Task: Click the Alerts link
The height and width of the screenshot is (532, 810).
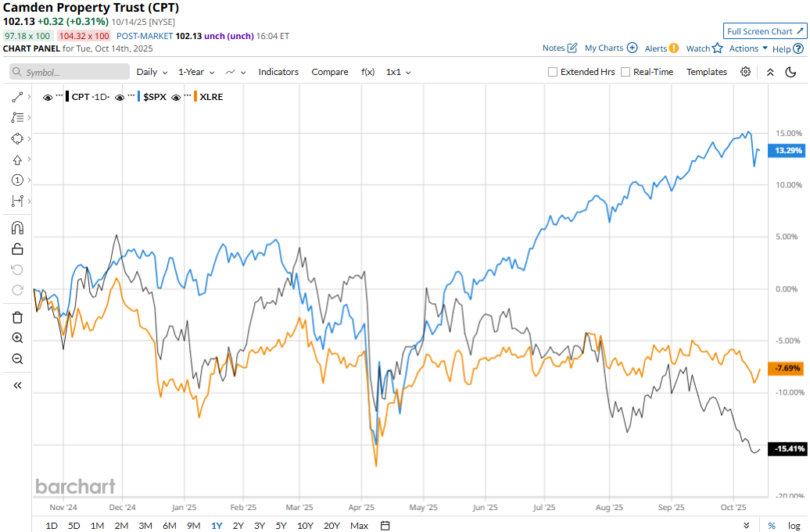Action: pos(655,48)
